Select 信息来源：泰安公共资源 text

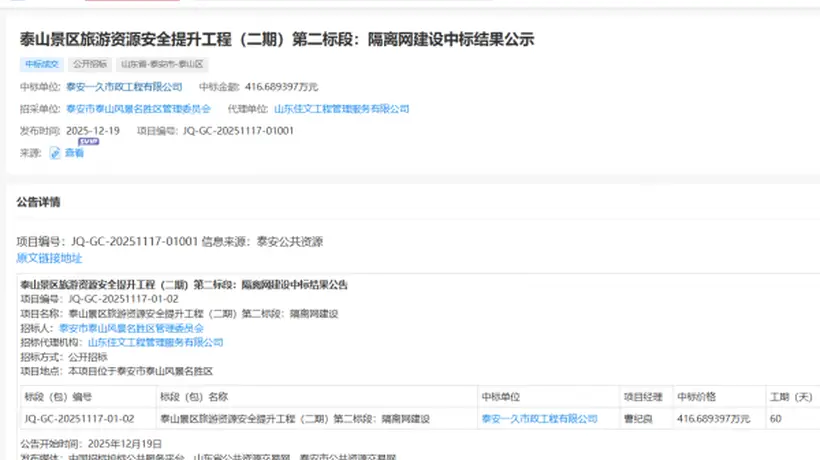[263, 242]
